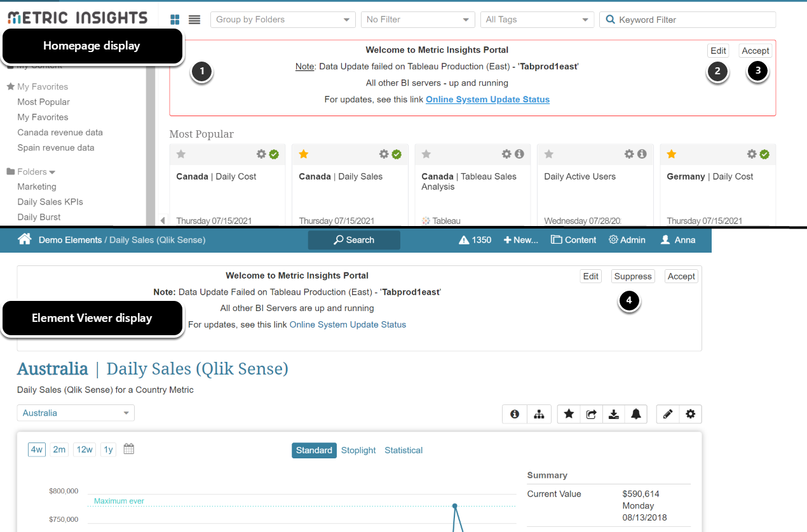Open the No Filter dropdown
Viewport: 807px width, 532px height.
tap(418, 20)
